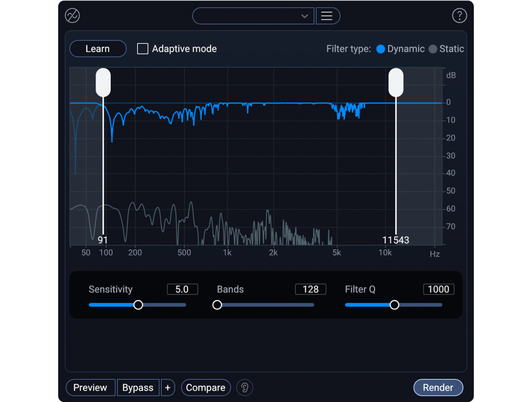Open the hamburger options menu

pyautogui.click(x=327, y=16)
